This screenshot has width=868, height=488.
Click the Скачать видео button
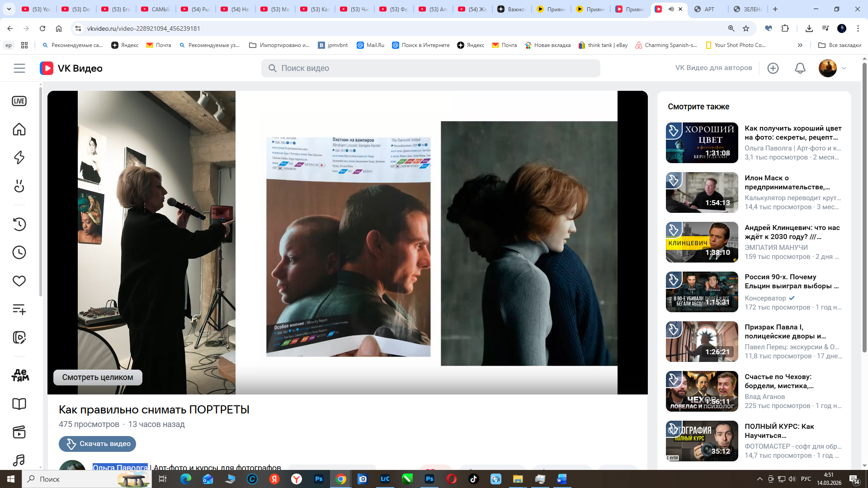pyautogui.click(x=97, y=444)
